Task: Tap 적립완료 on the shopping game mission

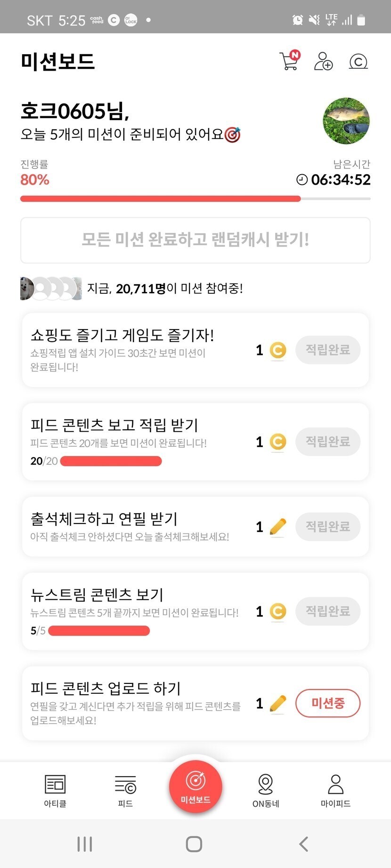Action: coord(328,350)
